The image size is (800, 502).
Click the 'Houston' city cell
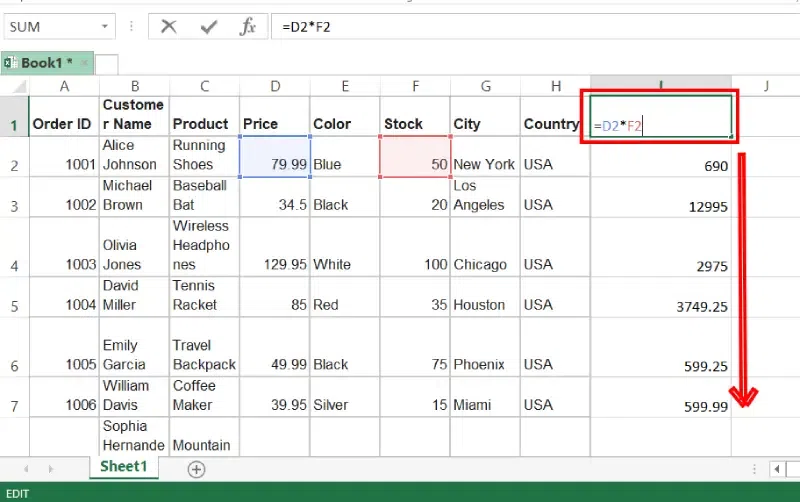point(486,297)
